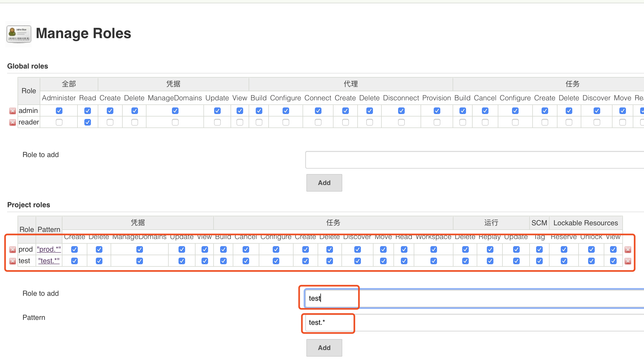
Task: Click right-side red X on test row
Action: (628, 261)
